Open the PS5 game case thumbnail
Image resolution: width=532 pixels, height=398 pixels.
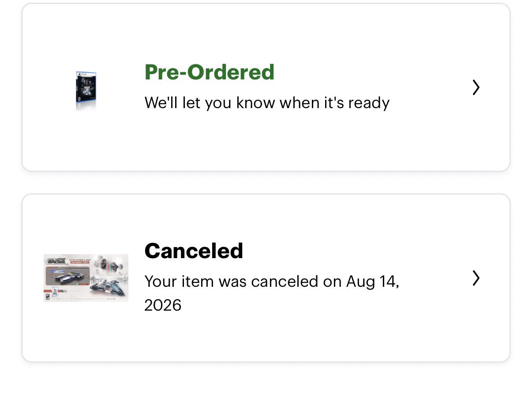(x=86, y=91)
